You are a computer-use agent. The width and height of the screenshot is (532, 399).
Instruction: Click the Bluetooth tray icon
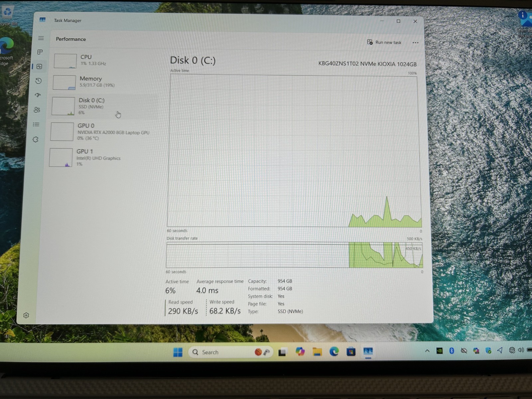pos(452,350)
